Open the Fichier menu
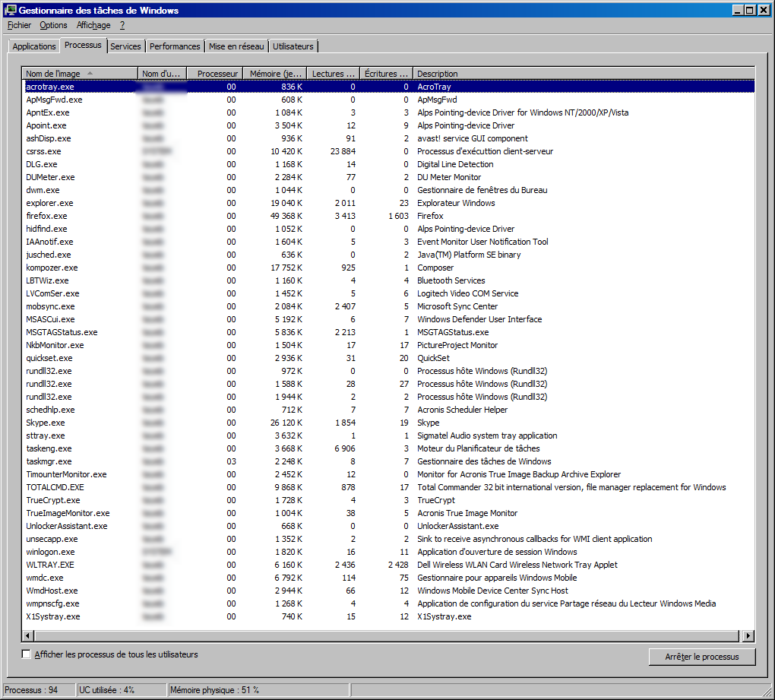Screen dimensions: 775x700 pos(19,25)
